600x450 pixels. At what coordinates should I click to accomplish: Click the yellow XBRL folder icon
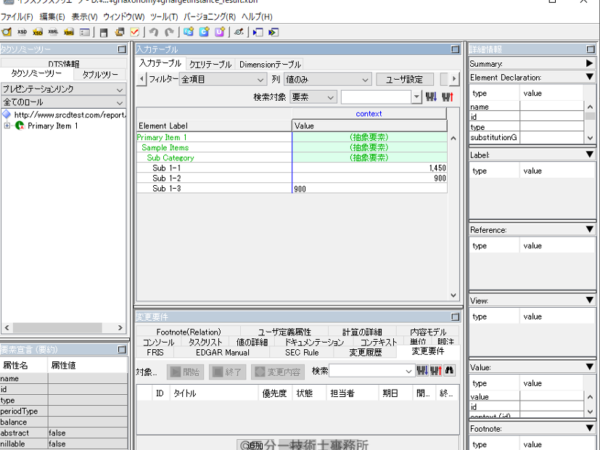(69, 32)
